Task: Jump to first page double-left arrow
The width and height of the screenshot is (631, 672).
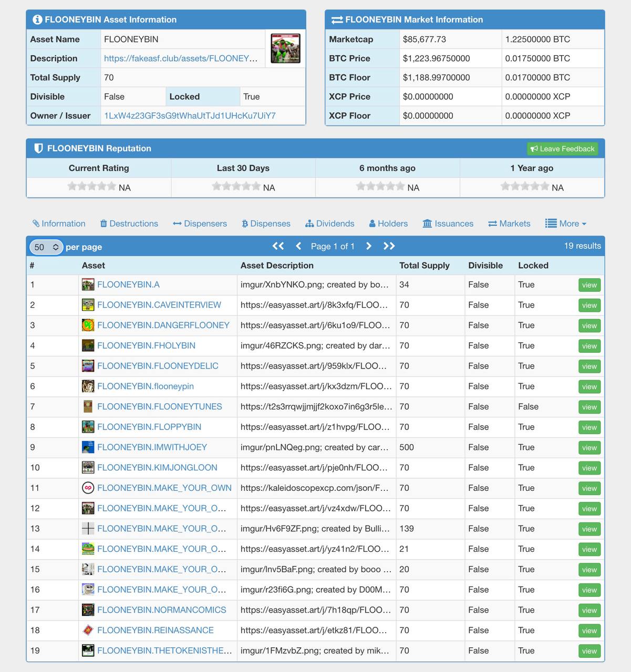Action: (x=278, y=246)
